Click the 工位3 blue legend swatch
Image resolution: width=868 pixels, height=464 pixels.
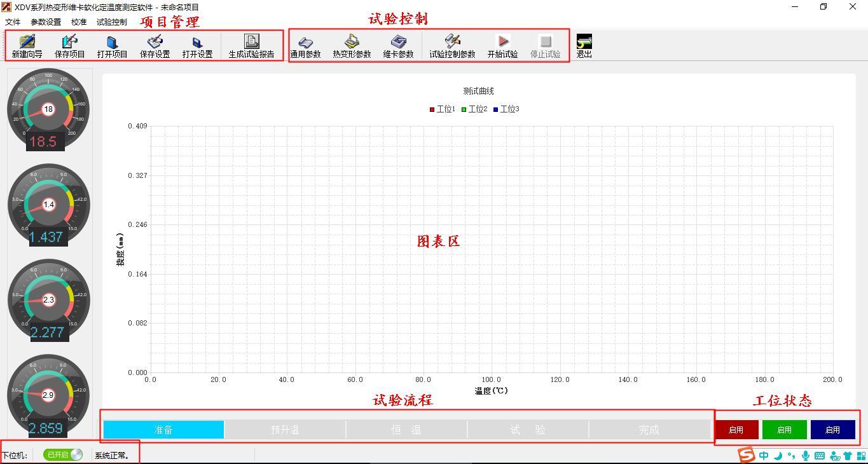[x=496, y=109]
